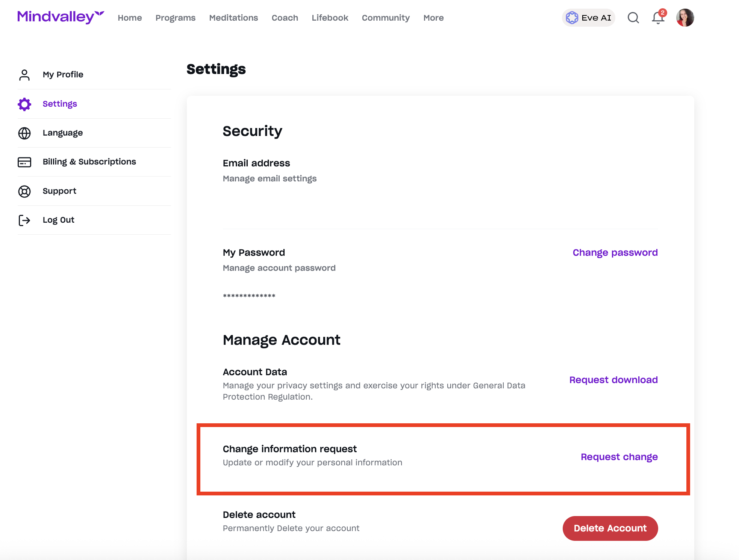Click the Manage account password text

279,268
